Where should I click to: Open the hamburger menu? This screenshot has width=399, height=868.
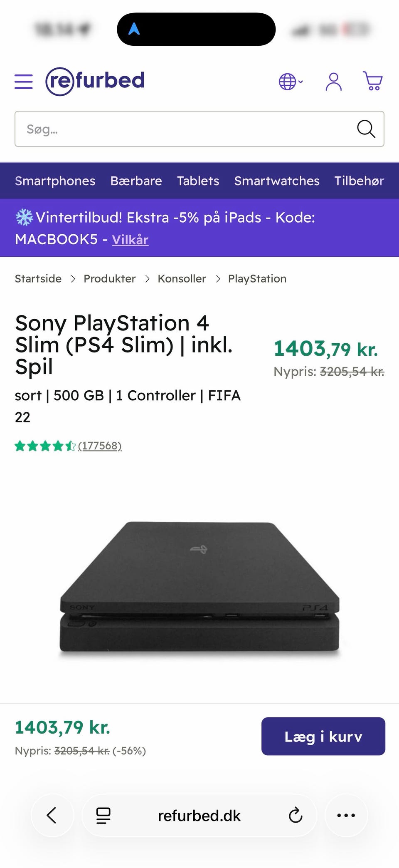[x=24, y=82]
